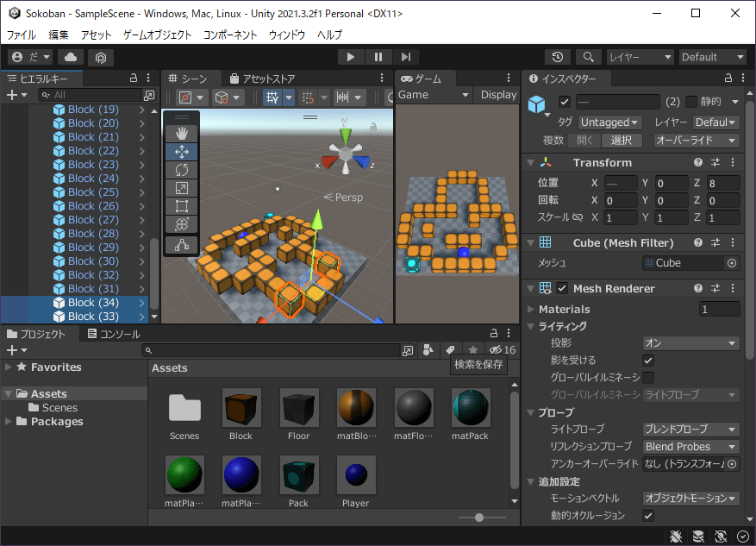Collapse the Transform component
756x546 pixels.
pyautogui.click(x=531, y=162)
